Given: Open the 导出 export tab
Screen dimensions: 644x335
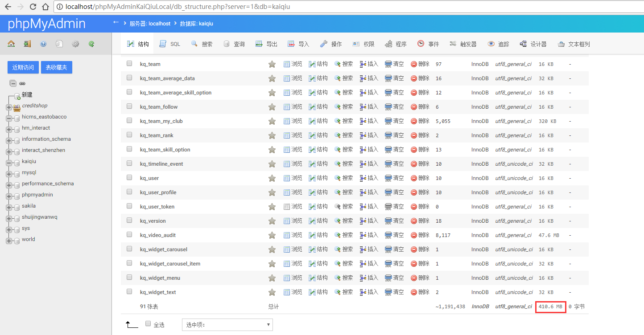Looking at the screenshot, I should tap(266, 44).
